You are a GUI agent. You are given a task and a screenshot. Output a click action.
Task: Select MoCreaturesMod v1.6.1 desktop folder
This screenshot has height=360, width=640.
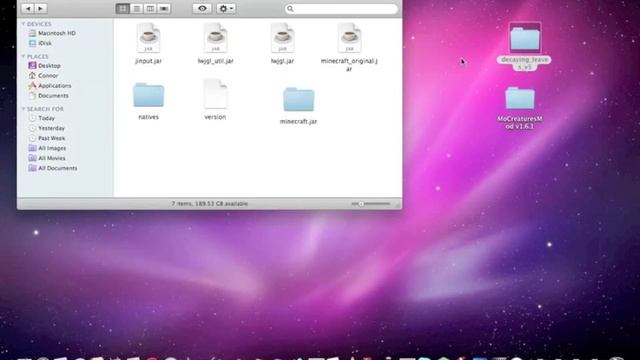[520, 98]
